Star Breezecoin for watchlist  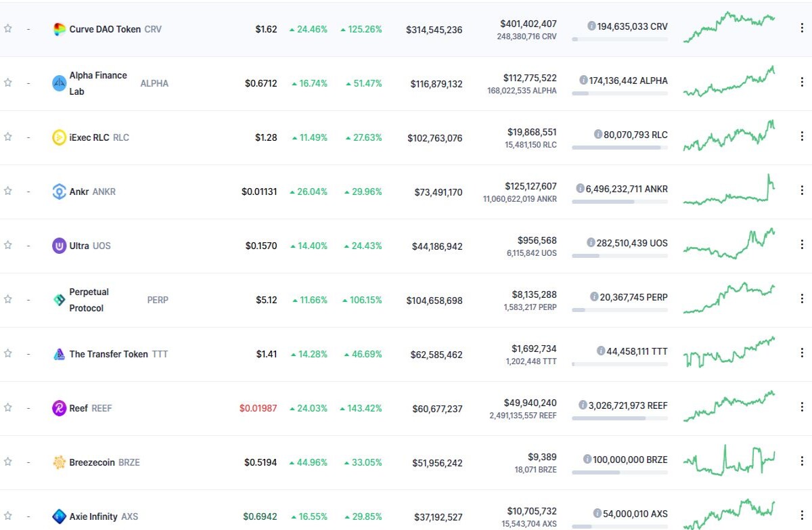click(x=8, y=462)
